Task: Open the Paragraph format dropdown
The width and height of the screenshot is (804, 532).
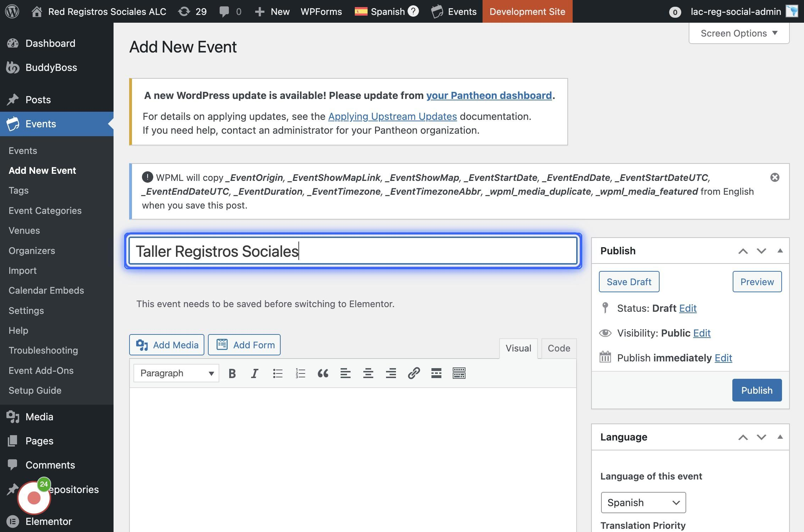Action: click(x=176, y=373)
